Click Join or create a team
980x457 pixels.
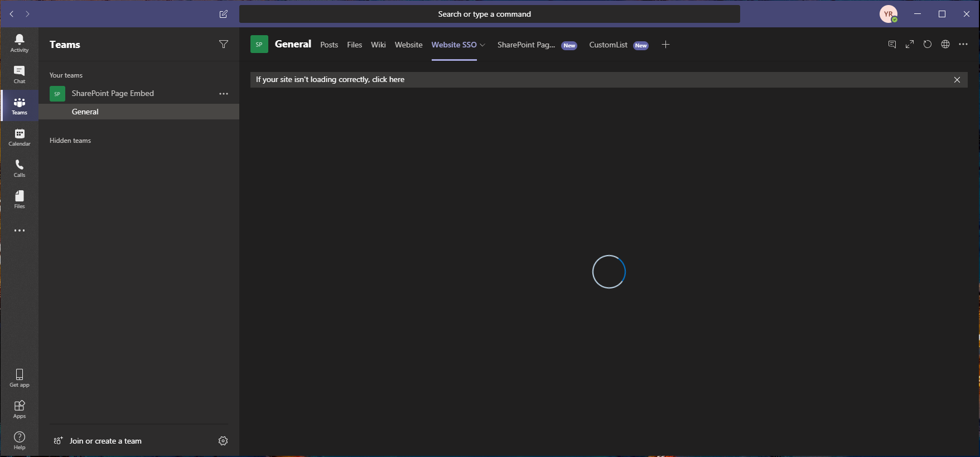tap(105, 441)
